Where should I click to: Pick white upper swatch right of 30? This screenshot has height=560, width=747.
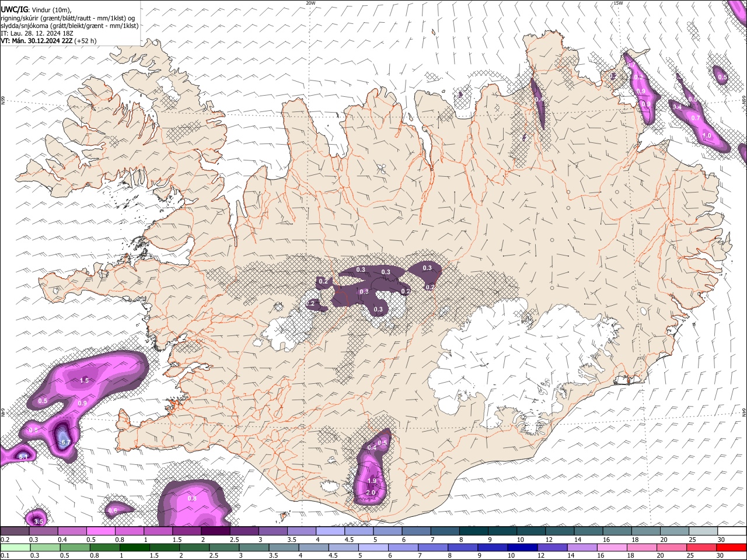pos(732,531)
